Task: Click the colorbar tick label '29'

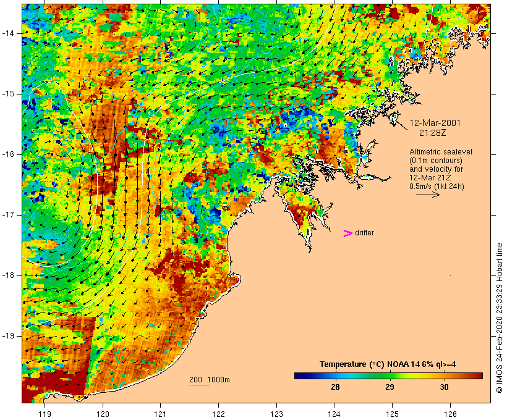Action: coord(390,387)
